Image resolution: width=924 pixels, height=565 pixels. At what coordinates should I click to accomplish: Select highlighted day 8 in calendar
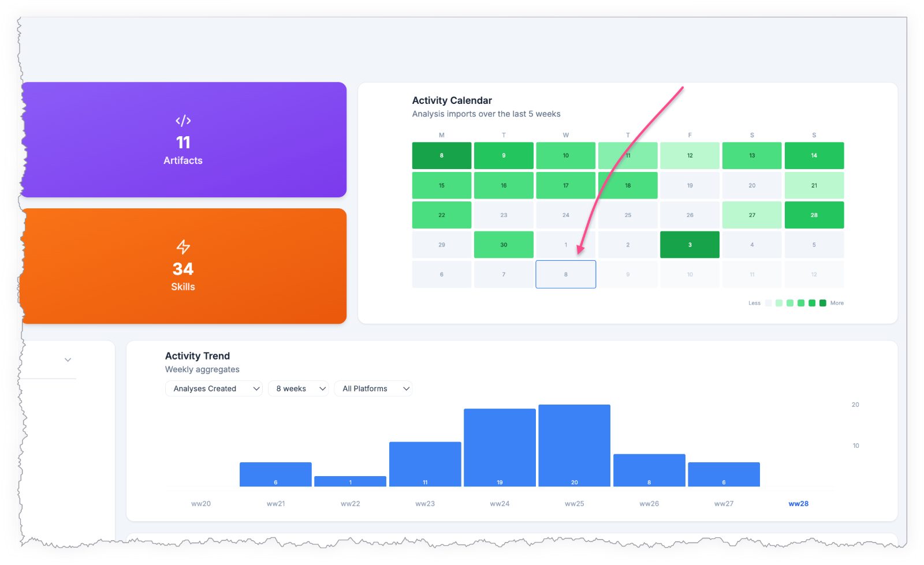pos(566,274)
